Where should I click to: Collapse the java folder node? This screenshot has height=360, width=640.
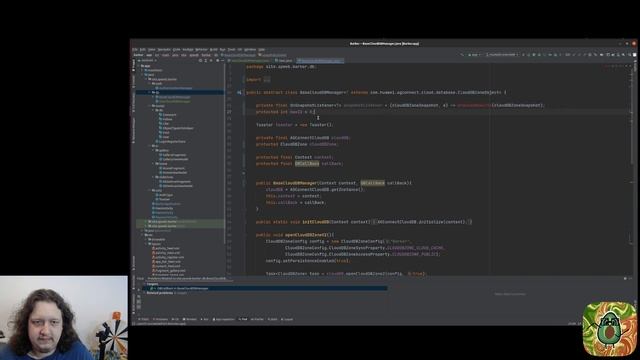(142, 75)
